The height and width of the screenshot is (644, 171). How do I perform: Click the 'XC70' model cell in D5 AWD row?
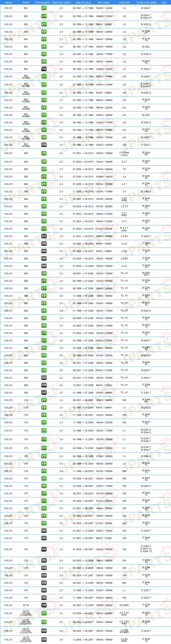[x=26, y=605]
